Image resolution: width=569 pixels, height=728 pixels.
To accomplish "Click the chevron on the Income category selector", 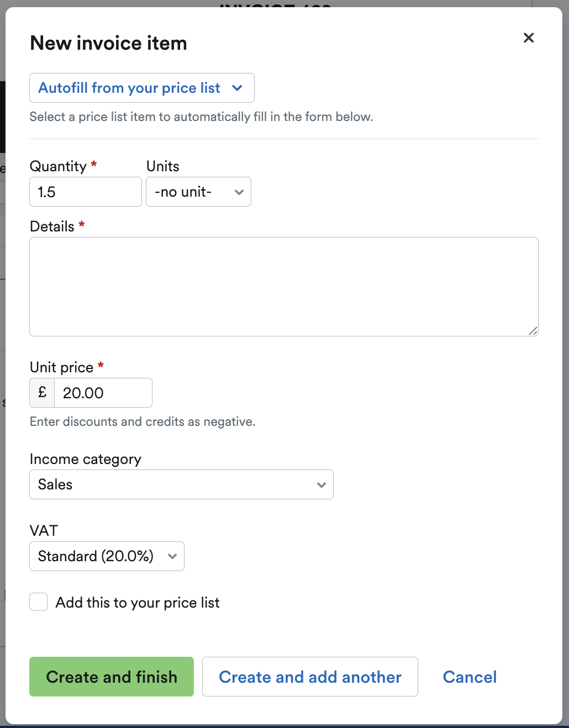I will point(321,484).
